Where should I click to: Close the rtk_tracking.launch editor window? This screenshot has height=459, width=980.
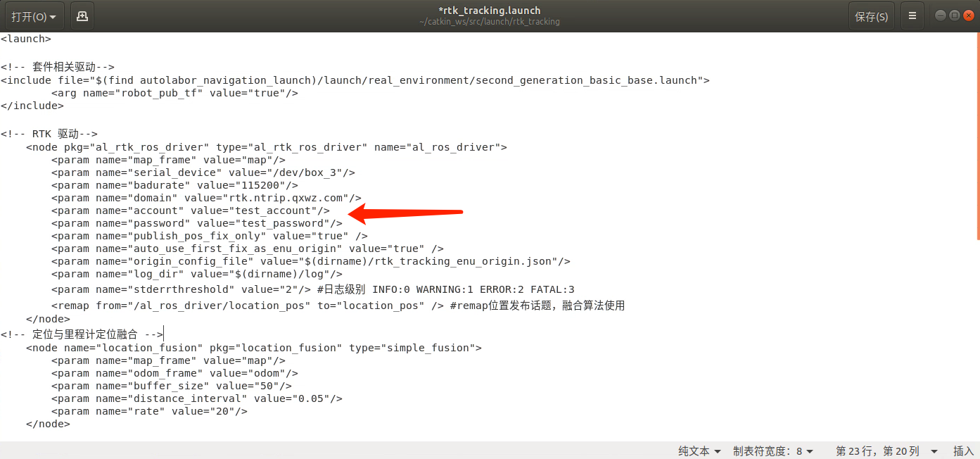click(969, 15)
